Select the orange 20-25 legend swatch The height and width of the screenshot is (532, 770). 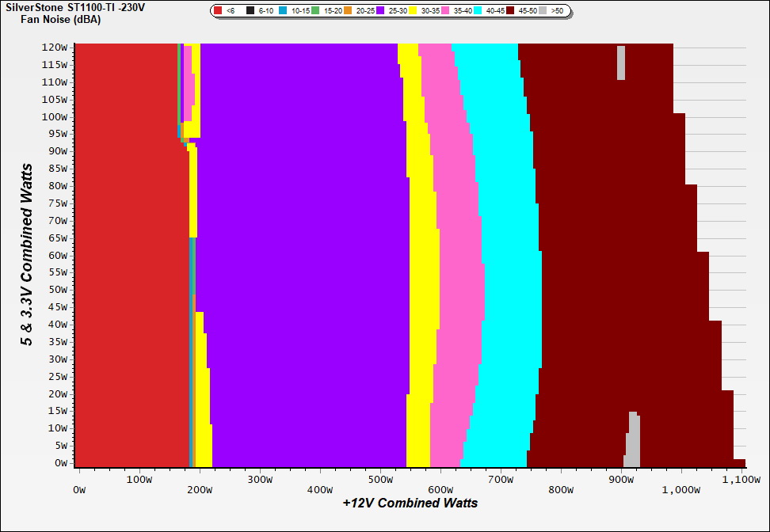pos(349,11)
